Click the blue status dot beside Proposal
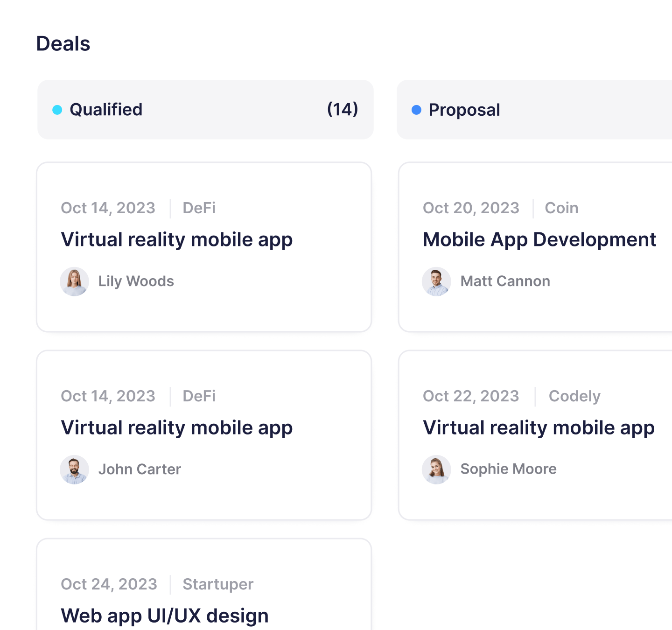The image size is (672, 630). coord(417,110)
